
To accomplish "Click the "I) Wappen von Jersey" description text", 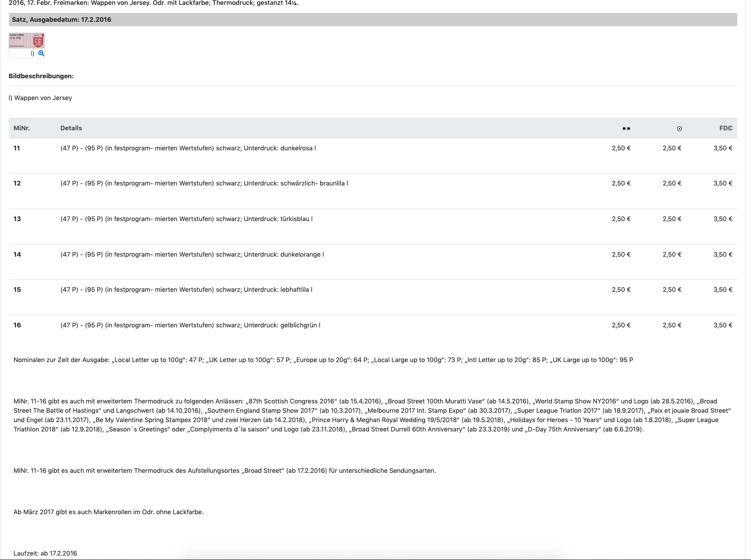I will (40, 98).
